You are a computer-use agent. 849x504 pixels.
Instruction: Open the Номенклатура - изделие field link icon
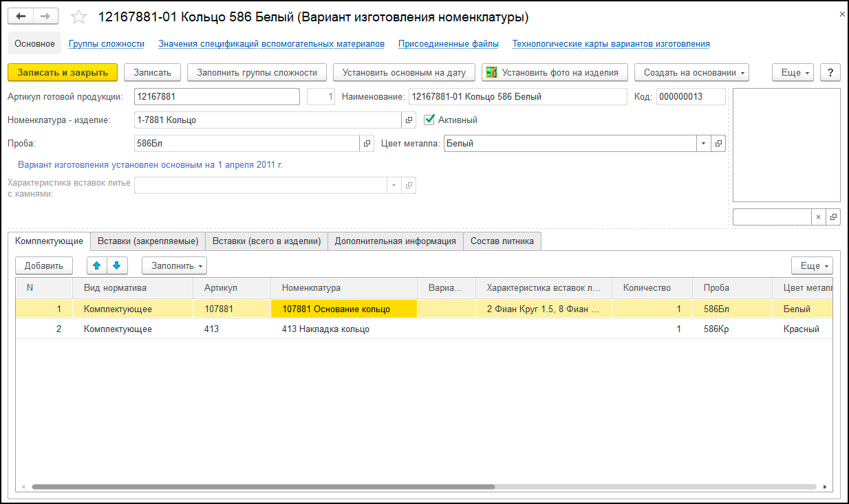click(x=409, y=120)
